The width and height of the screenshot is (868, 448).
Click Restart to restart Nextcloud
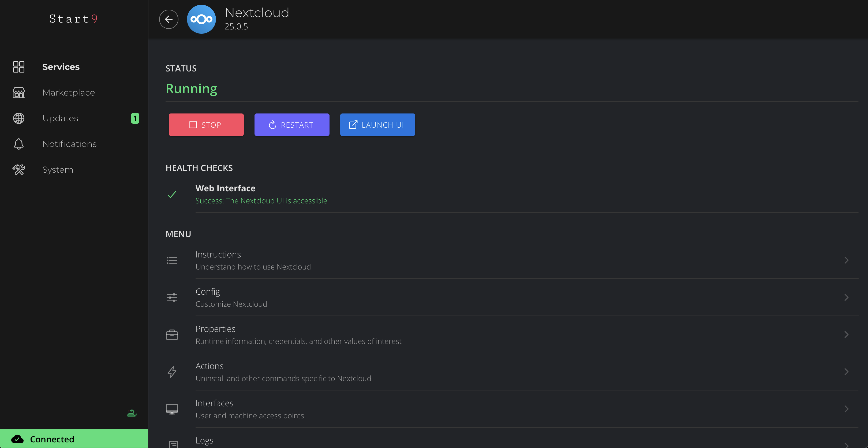292,124
